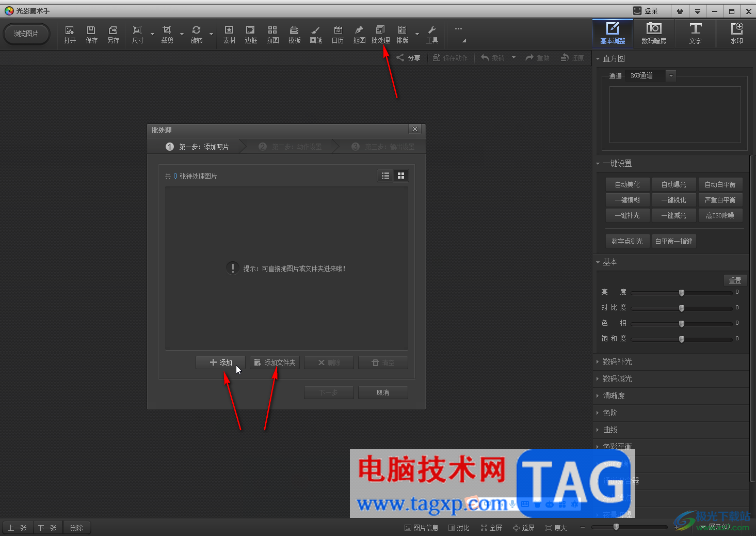Open the 旋转 dropdown arrow
Viewport: 756px width, 536px height.
[x=211, y=34]
